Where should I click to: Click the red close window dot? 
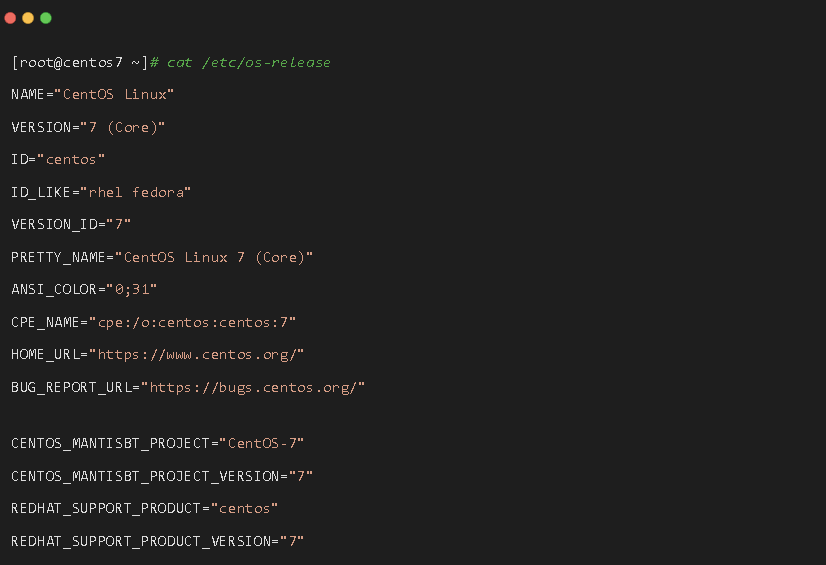pos(10,18)
